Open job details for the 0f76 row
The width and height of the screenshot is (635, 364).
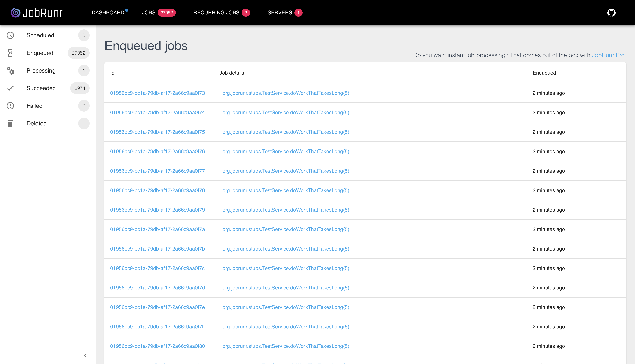[286, 152]
